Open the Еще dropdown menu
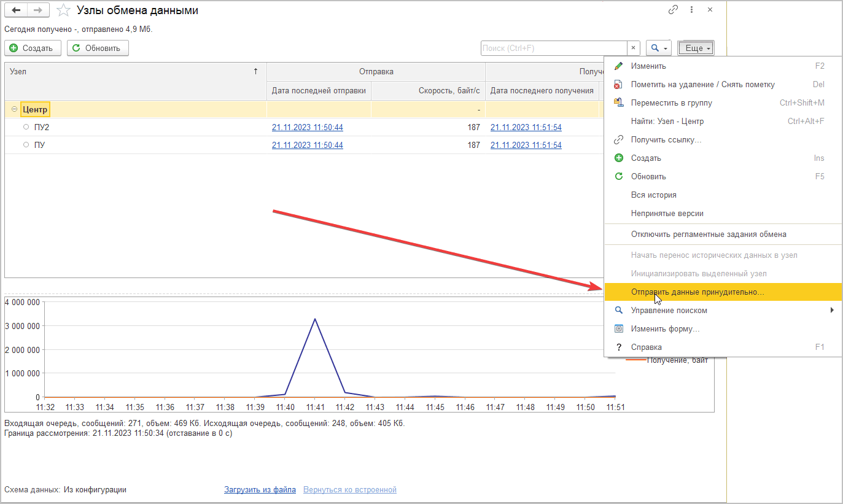 [x=696, y=48]
